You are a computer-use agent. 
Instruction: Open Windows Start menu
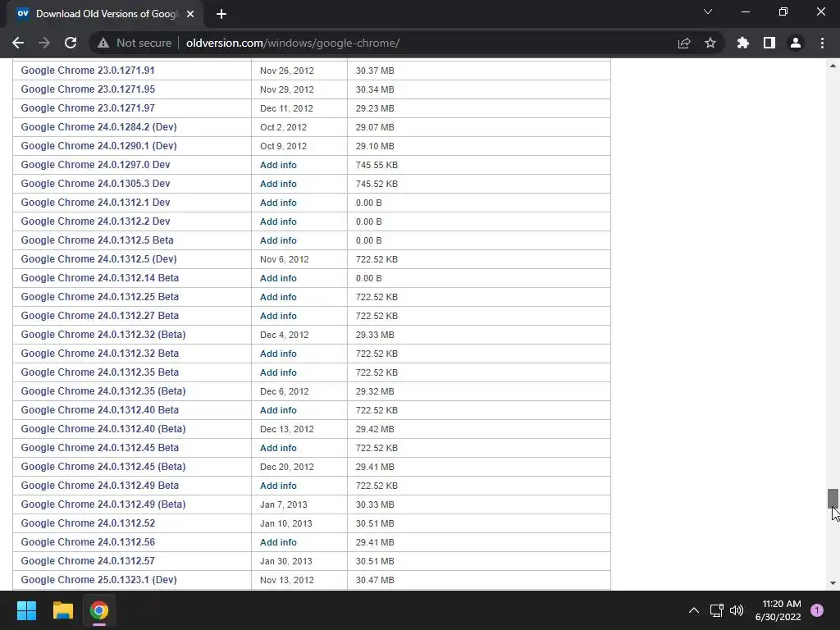(26, 610)
